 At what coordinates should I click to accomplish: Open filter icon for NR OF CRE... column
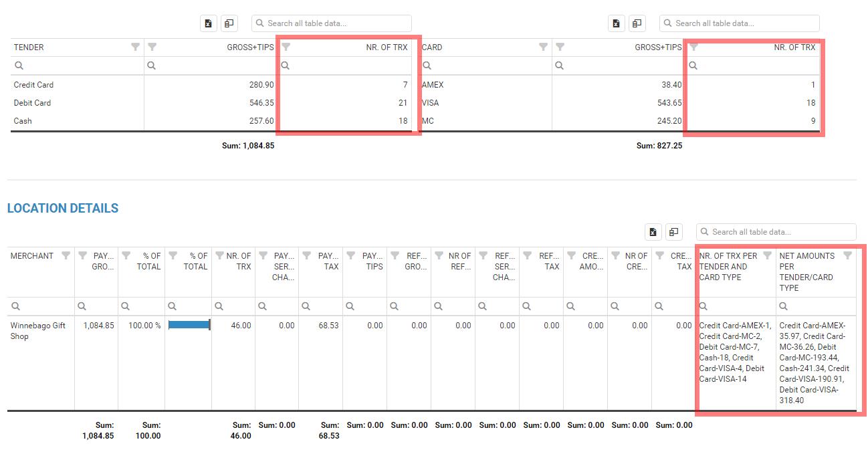point(616,255)
